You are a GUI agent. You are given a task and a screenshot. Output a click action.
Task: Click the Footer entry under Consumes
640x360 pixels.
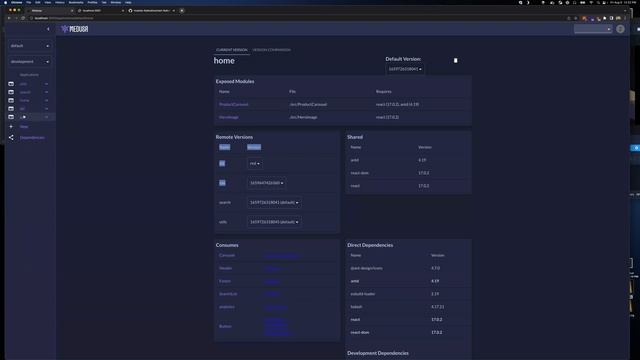[225, 281]
